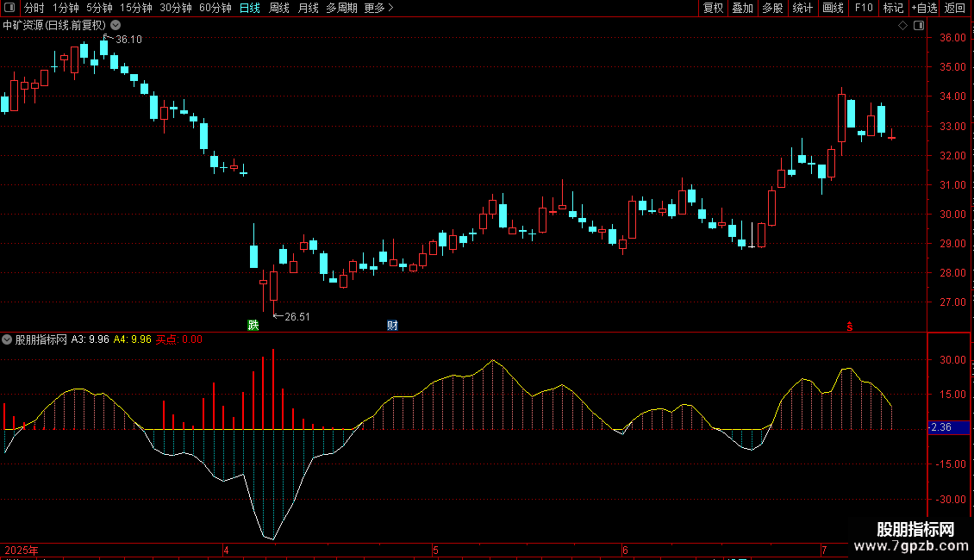
Task: Select the 15分钟 period
Action: pyautogui.click(x=136, y=8)
